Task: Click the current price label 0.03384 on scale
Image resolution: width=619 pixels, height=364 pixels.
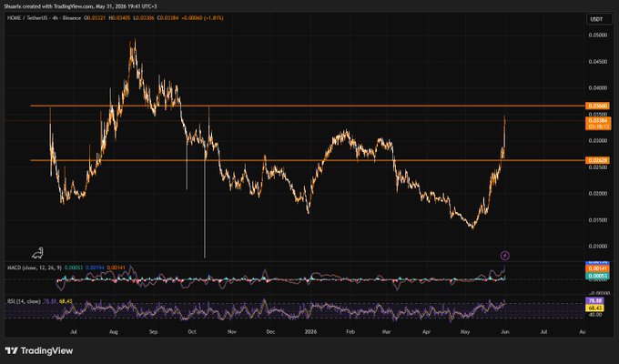Action: (x=598, y=120)
